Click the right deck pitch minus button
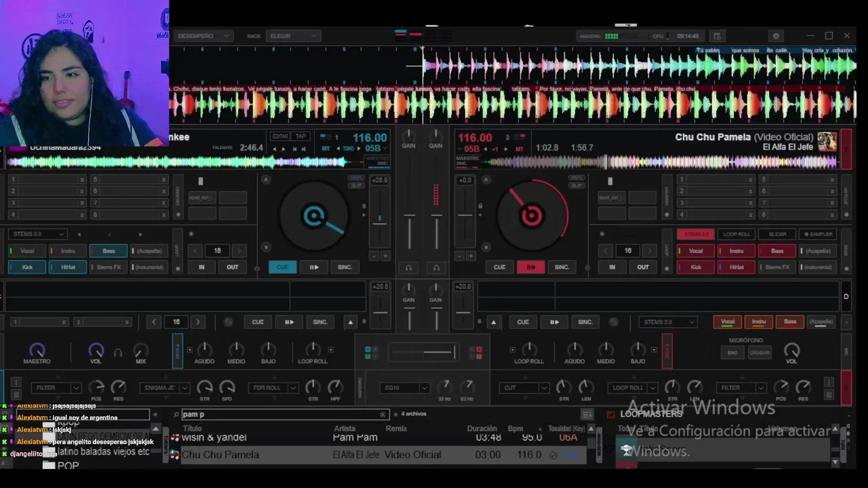 [459, 256]
